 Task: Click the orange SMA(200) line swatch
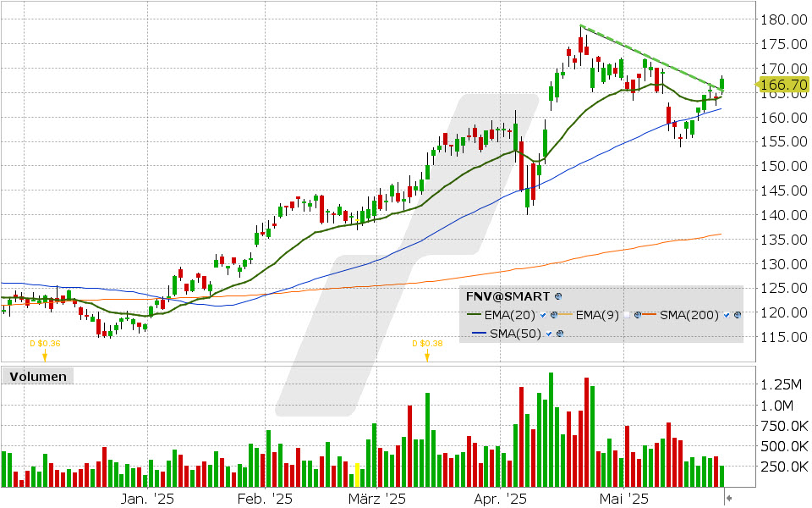pos(649,314)
